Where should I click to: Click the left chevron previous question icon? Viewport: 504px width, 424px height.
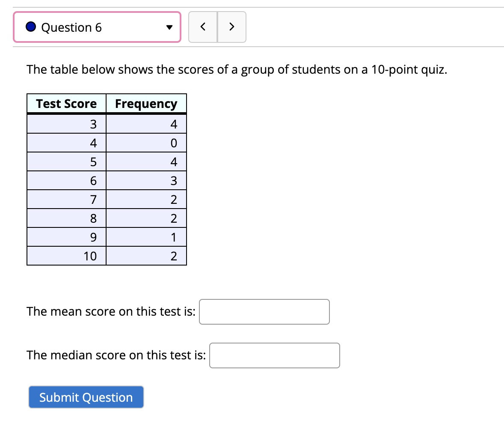coord(203,27)
